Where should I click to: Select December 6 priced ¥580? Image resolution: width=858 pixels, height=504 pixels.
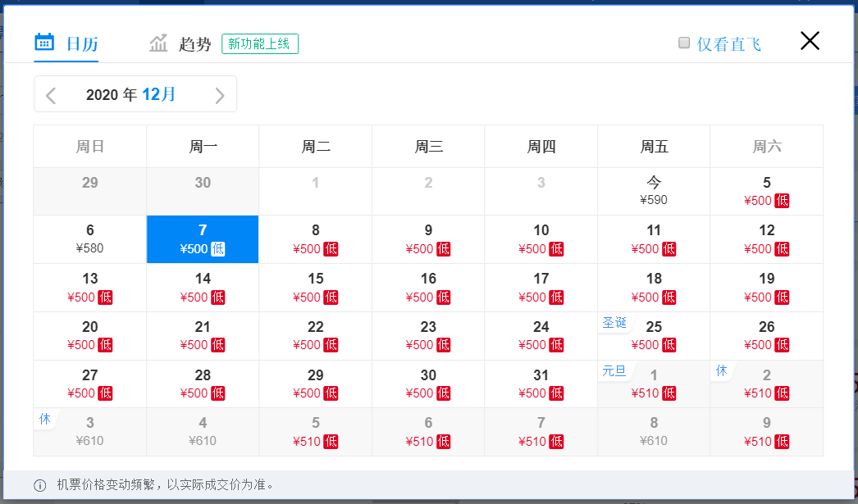[x=90, y=239]
